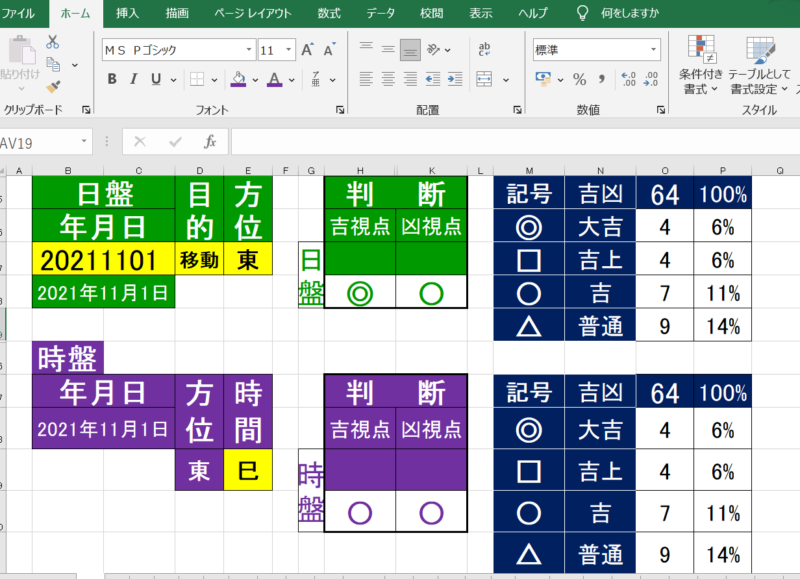Click the Insert Function fx icon

(210, 142)
